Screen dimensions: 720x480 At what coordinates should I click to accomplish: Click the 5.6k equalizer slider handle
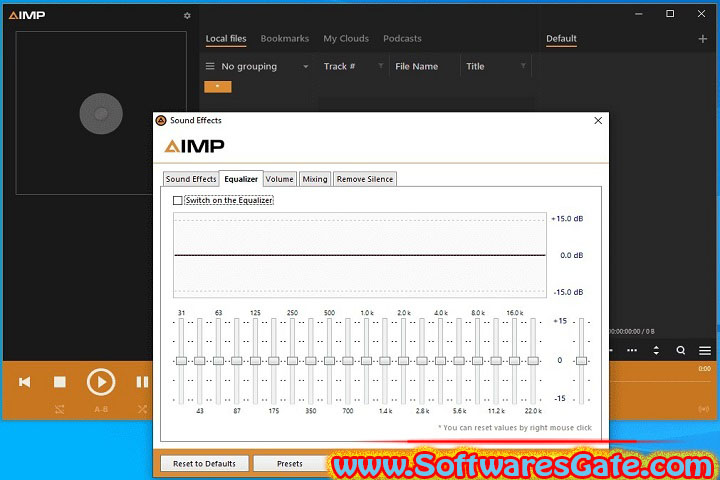pyautogui.click(x=459, y=361)
